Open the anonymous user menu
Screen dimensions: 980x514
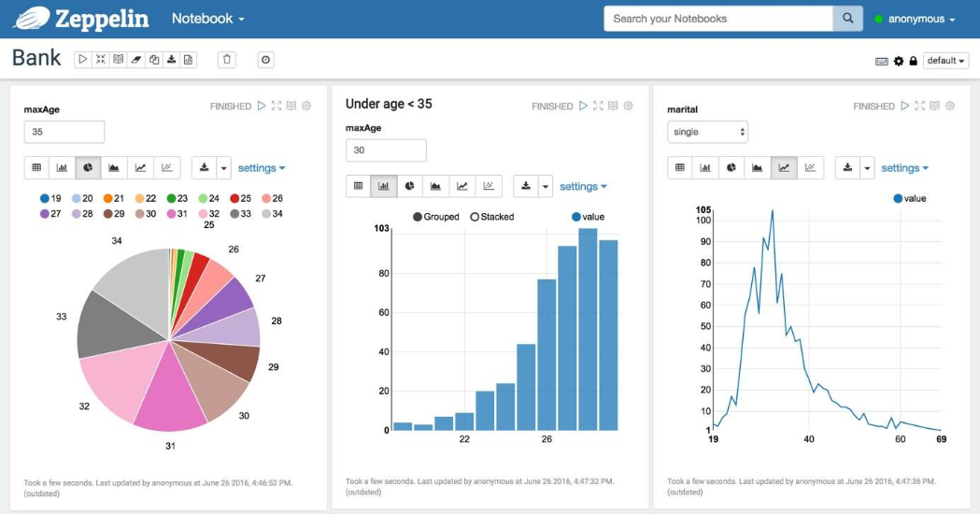(x=916, y=20)
